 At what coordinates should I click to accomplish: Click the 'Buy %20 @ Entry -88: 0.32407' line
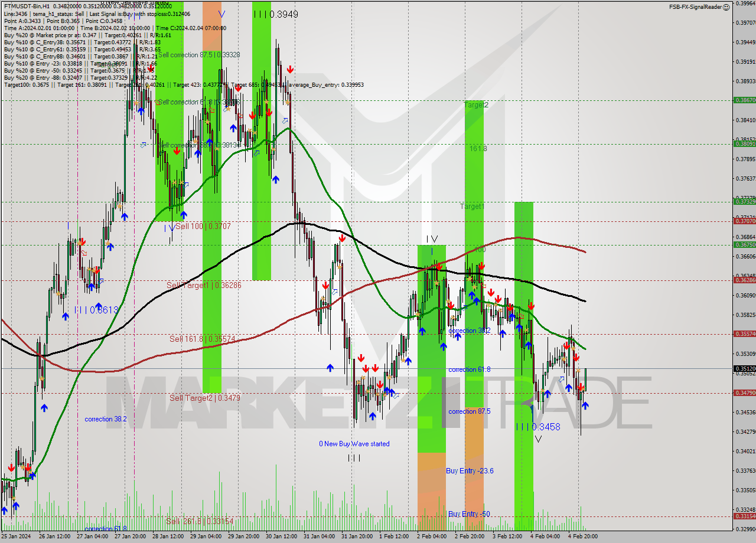click(80, 77)
